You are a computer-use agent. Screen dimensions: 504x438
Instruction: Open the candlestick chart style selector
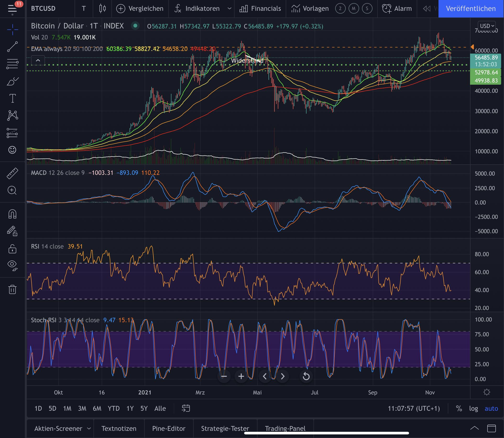pos(103,9)
